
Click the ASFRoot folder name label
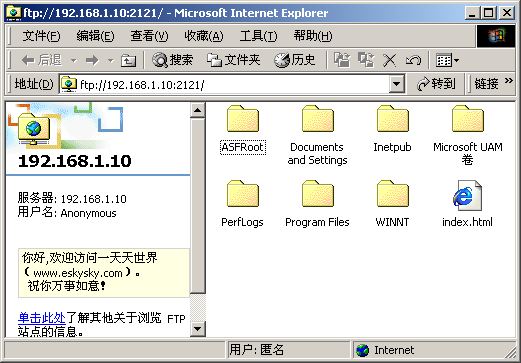tap(243, 147)
